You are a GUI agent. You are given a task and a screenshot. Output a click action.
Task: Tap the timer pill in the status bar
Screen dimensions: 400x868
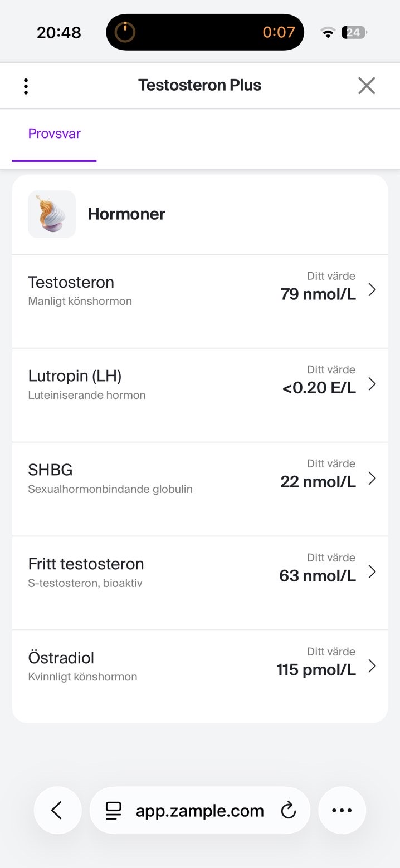[205, 32]
